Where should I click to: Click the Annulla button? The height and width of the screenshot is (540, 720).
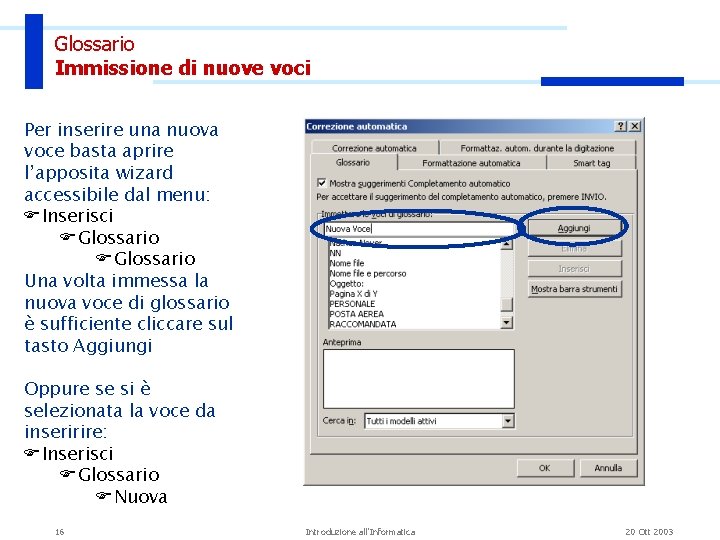point(608,468)
